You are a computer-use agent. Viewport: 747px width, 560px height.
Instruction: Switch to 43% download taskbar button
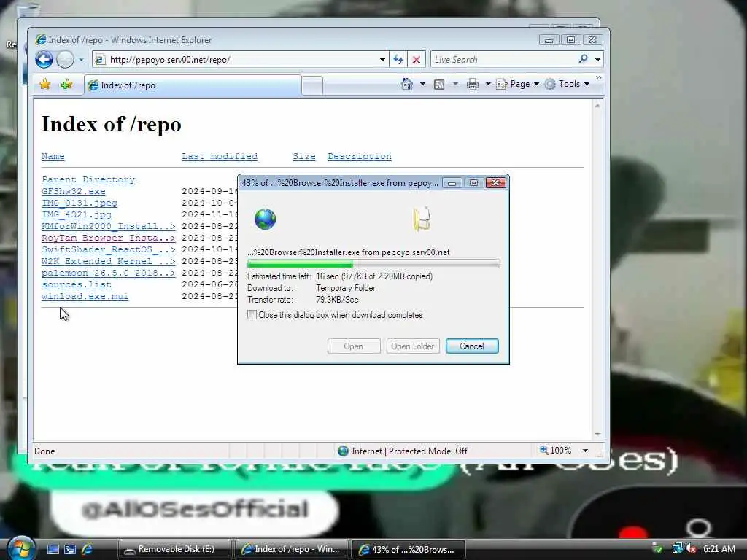pyautogui.click(x=409, y=550)
